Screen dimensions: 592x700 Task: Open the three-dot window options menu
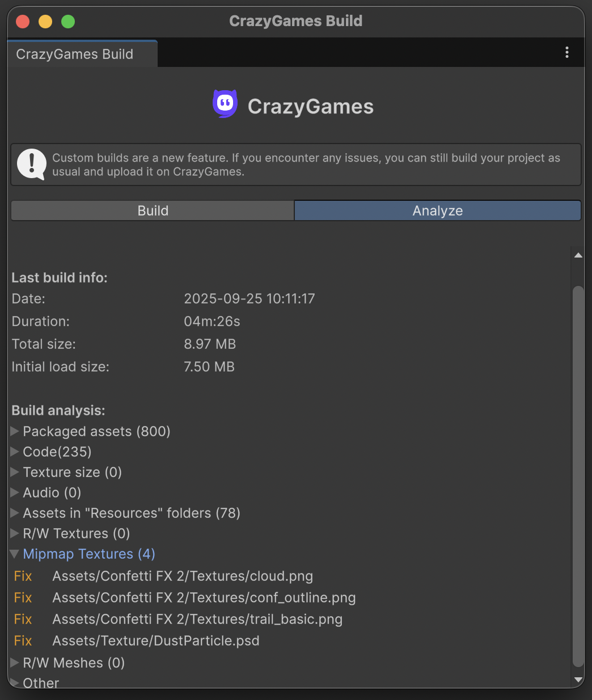tap(566, 53)
